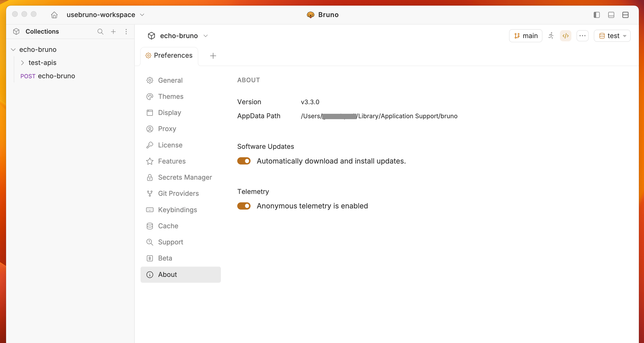Click the Support help icon

pos(150,242)
